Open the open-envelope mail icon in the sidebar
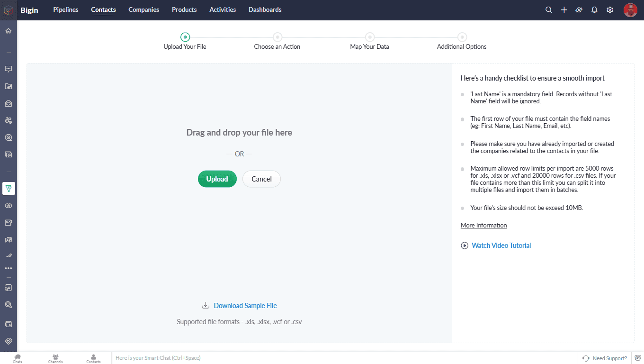The height and width of the screenshot is (364, 644). pyautogui.click(x=9, y=103)
